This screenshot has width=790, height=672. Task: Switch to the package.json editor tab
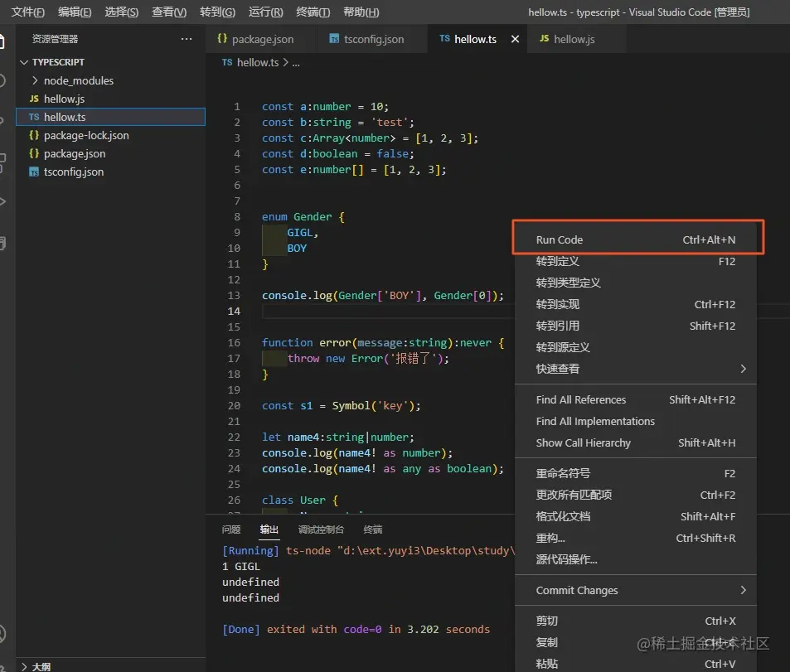click(x=262, y=39)
